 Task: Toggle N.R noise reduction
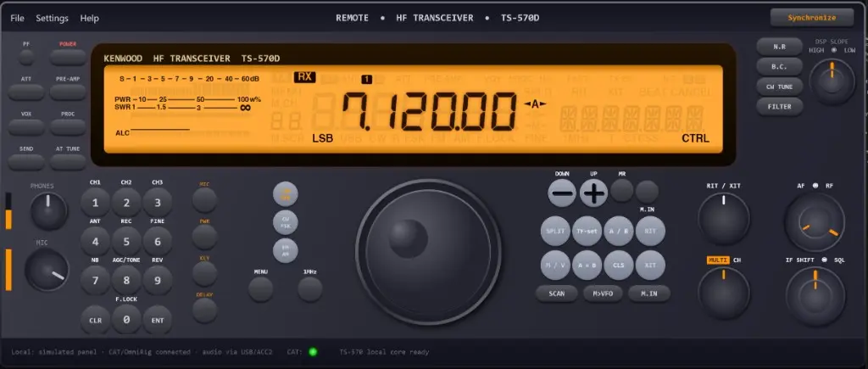(780, 48)
